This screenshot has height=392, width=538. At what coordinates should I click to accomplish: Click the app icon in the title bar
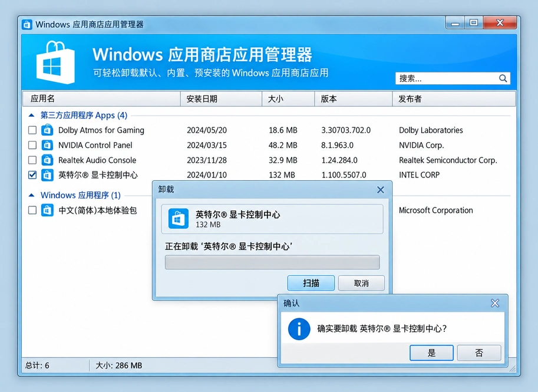point(27,25)
